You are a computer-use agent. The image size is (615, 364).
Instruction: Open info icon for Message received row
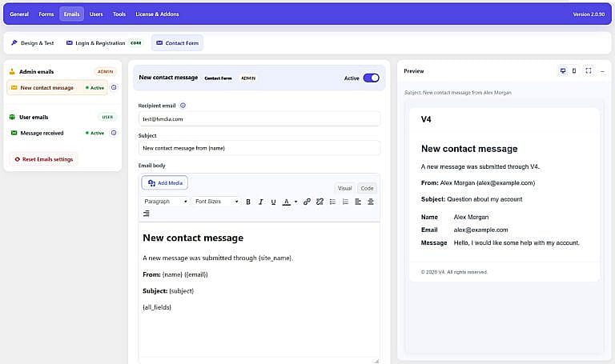(x=114, y=133)
